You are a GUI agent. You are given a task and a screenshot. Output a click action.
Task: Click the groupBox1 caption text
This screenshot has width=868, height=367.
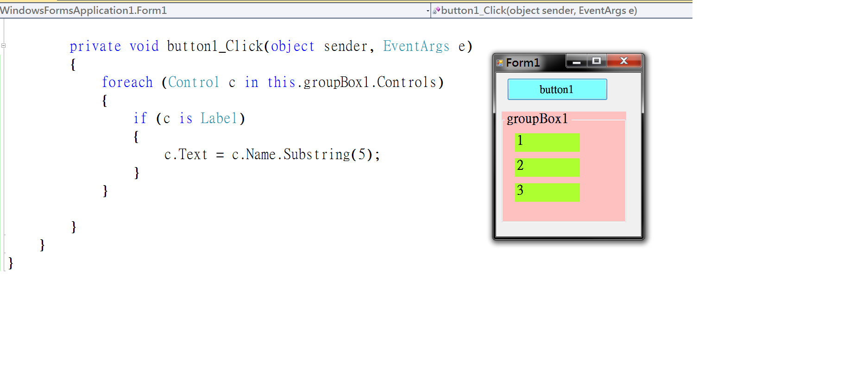pos(537,119)
